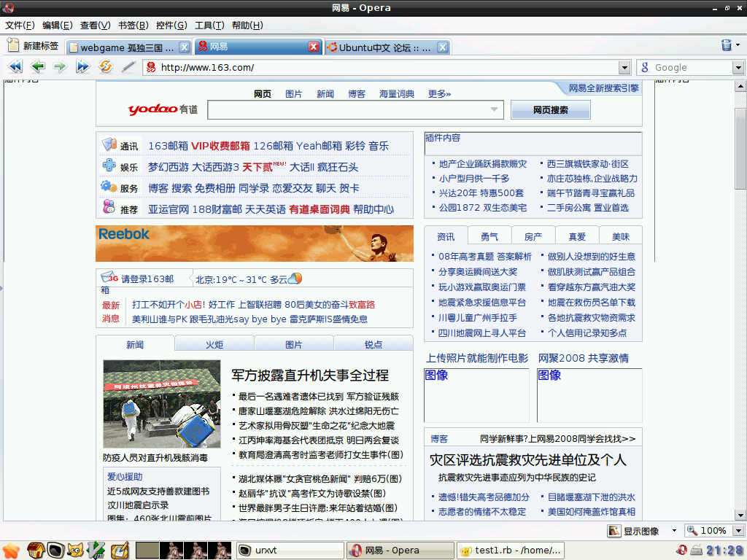747x560 pixels.
Task: Click the 网页搜索 search button
Action: (x=551, y=110)
